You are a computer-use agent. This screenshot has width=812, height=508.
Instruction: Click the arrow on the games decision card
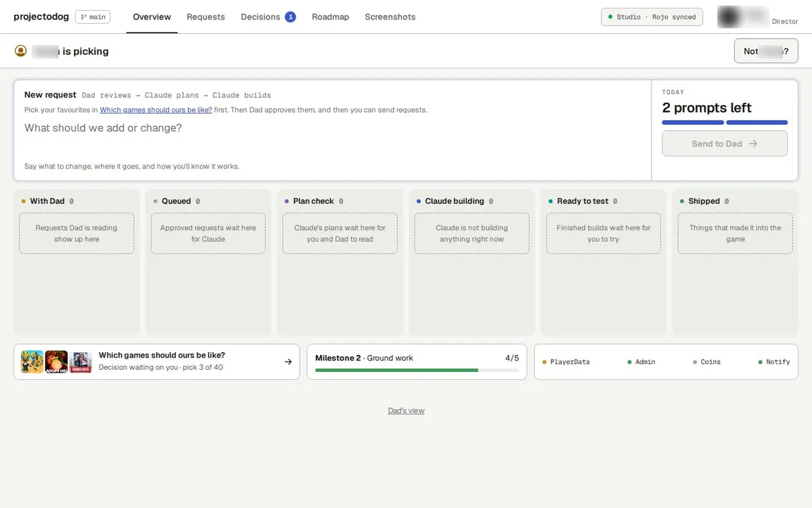coord(288,362)
